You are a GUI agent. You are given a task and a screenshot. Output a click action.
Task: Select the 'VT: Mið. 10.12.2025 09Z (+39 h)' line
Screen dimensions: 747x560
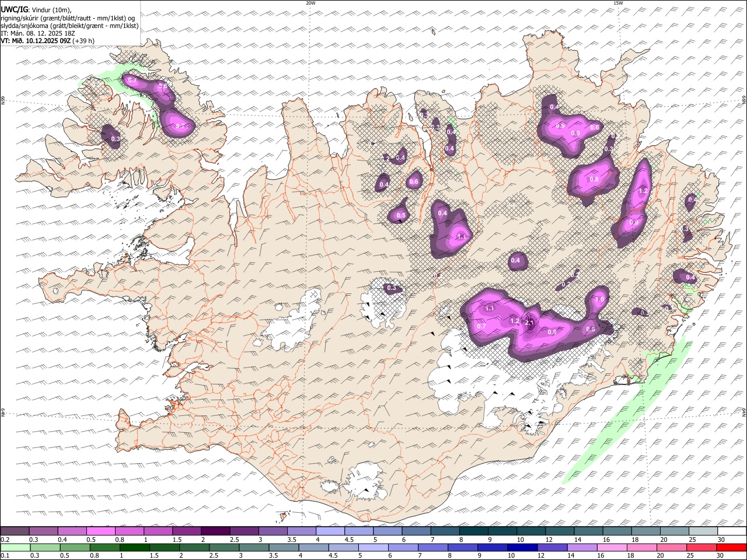pos(47,41)
